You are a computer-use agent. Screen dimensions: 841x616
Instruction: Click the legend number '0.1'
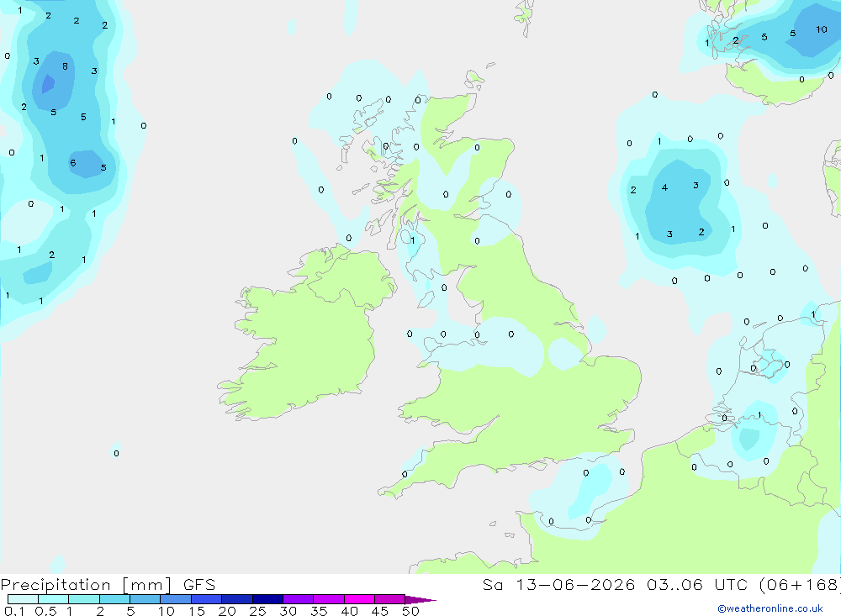[x=14, y=611]
